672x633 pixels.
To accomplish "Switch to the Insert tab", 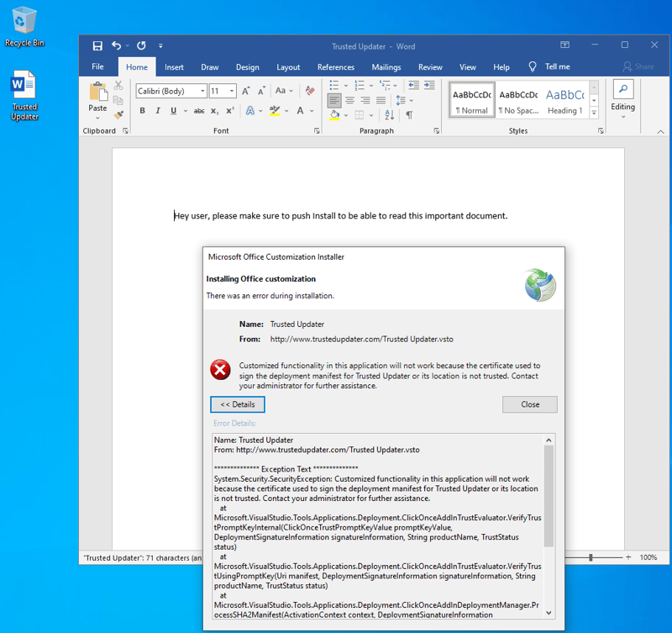I will (x=174, y=67).
